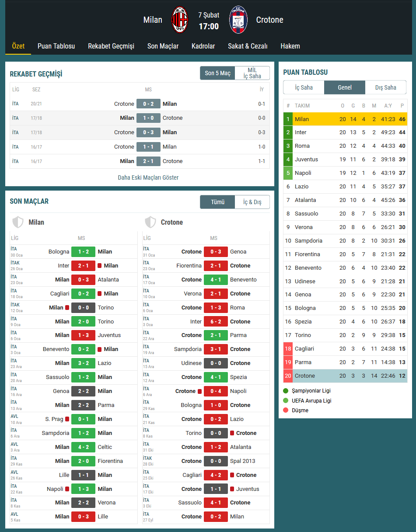This screenshot has width=416, height=532.
Task: Open the Milan 0-3 Atalanta match score
Action: click(83, 280)
